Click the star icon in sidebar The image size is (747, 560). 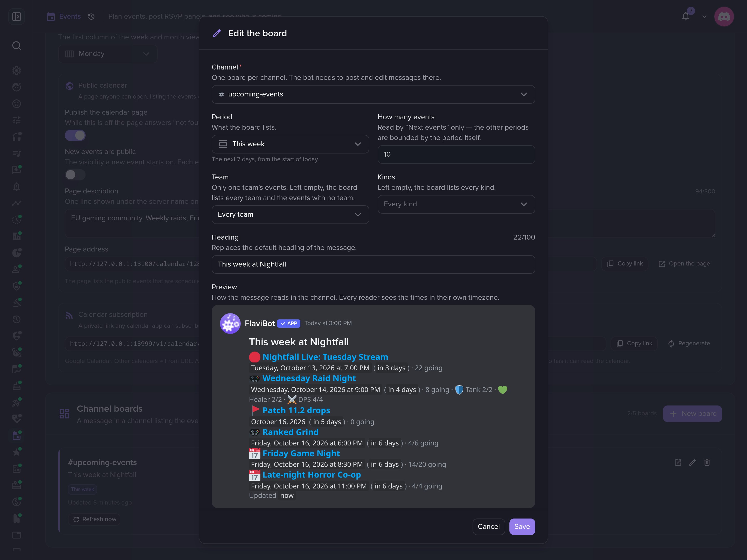17,452
